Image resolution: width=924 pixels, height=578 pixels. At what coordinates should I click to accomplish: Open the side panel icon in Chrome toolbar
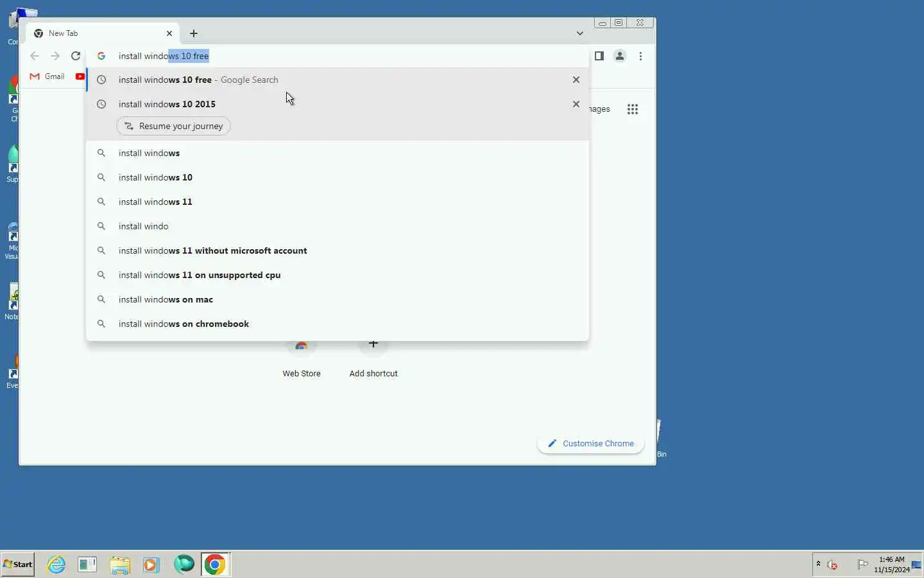599,56
